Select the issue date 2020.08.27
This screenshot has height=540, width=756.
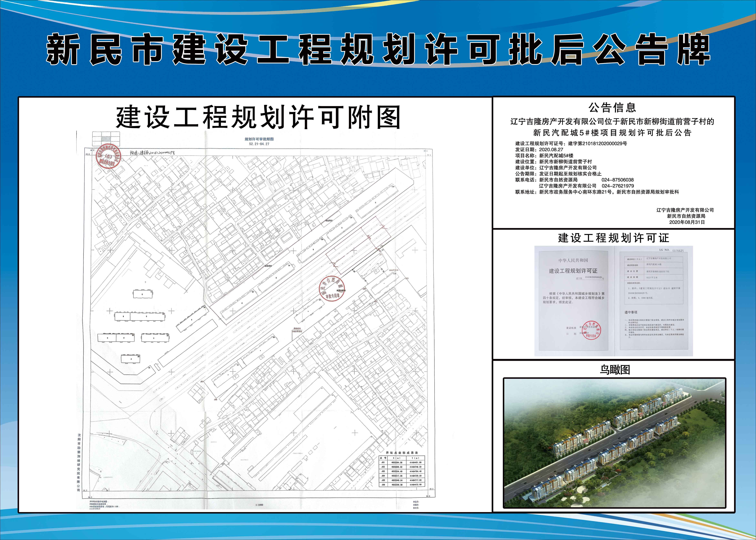551,150
